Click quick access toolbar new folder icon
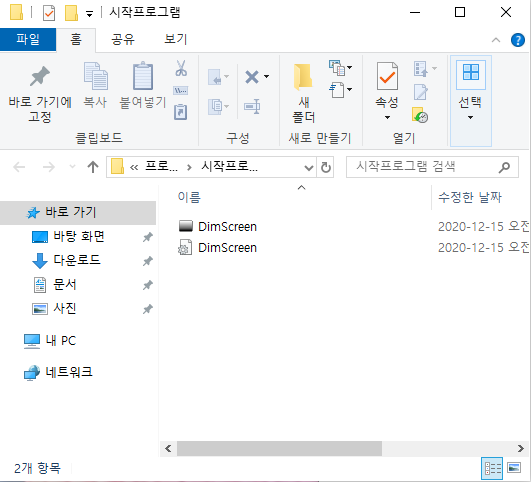 (x=71, y=13)
